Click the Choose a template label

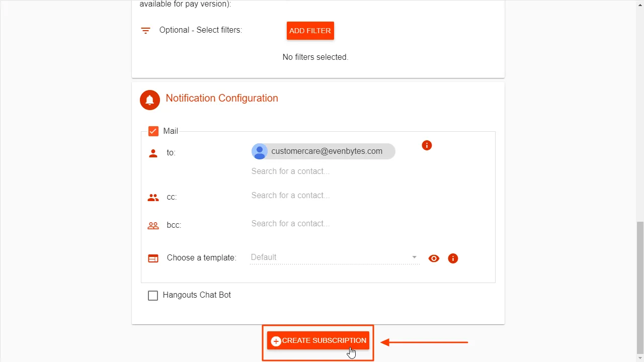coord(201,258)
